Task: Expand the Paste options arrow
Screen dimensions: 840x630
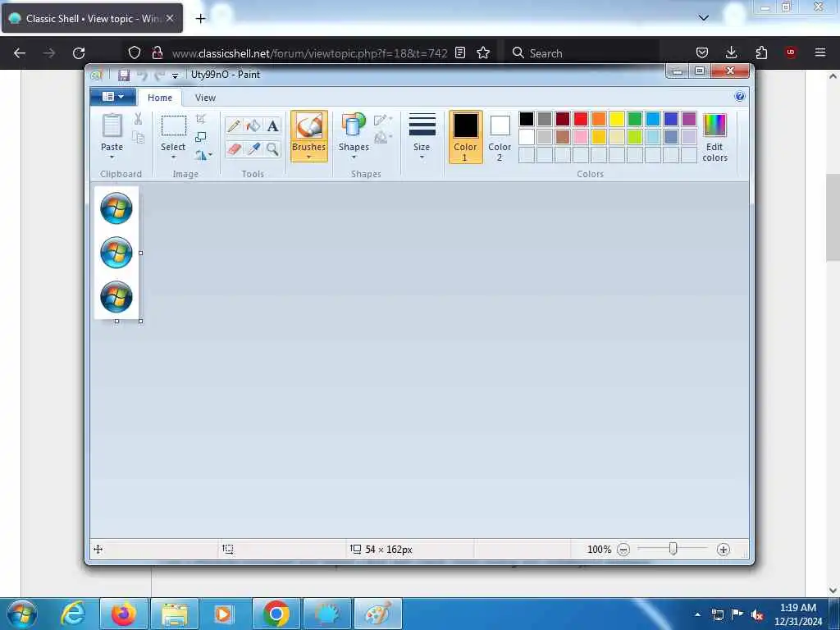Action: 112,157
